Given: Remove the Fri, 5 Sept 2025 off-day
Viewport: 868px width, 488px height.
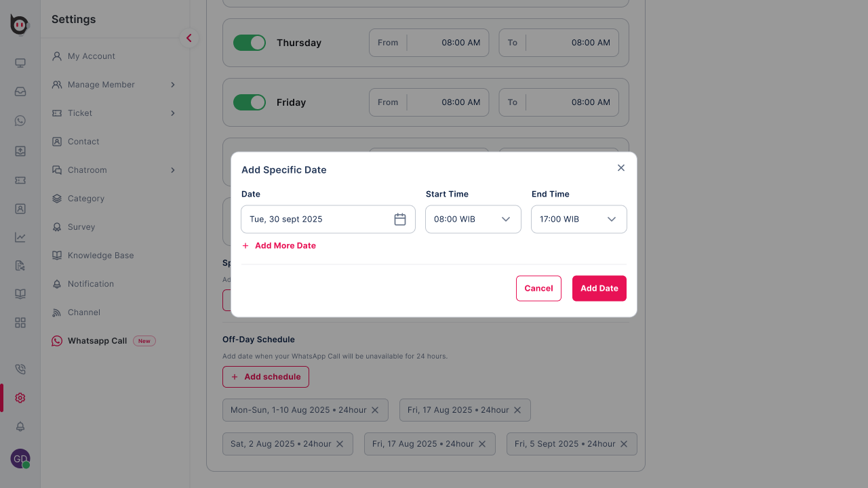Looking at the screenshot, I should click(x=624, y=444).
